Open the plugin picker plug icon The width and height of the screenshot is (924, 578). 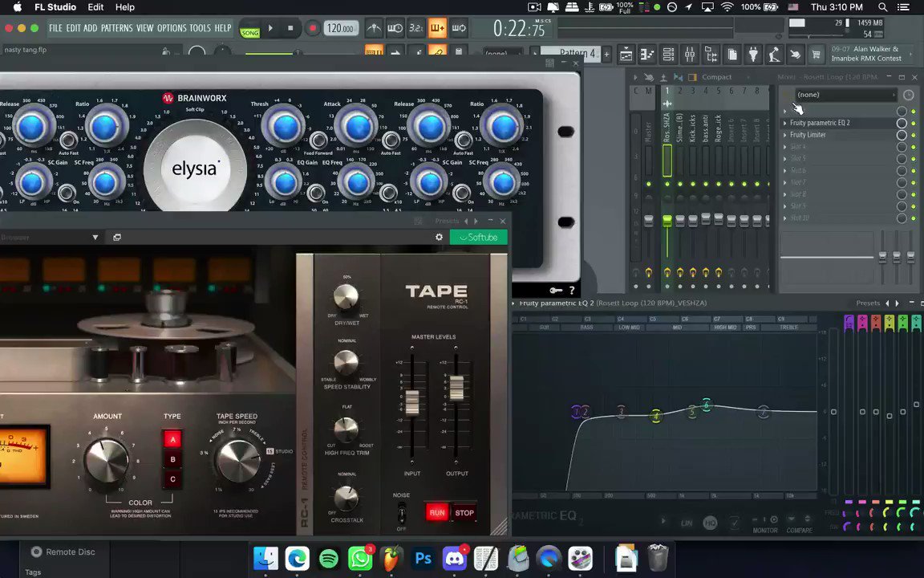tap(753, 55)
